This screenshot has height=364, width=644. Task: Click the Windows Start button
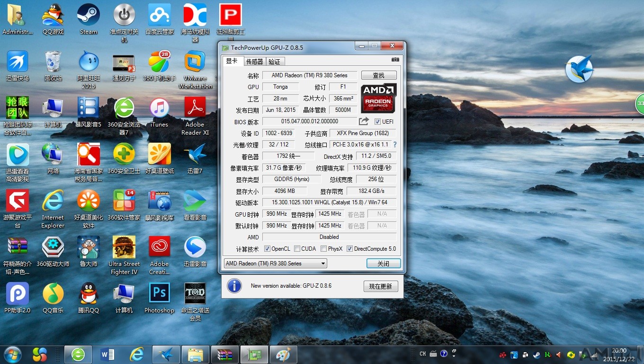13,354
